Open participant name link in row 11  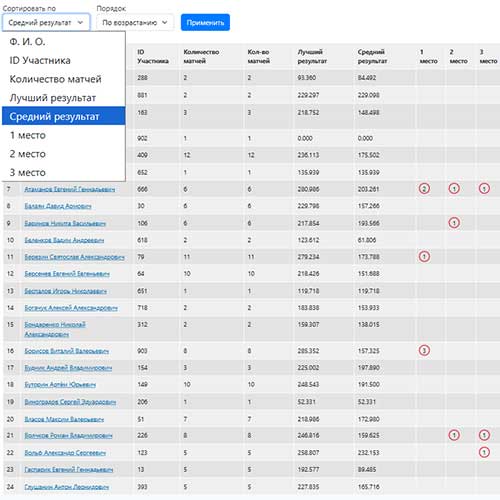[74, 257]
